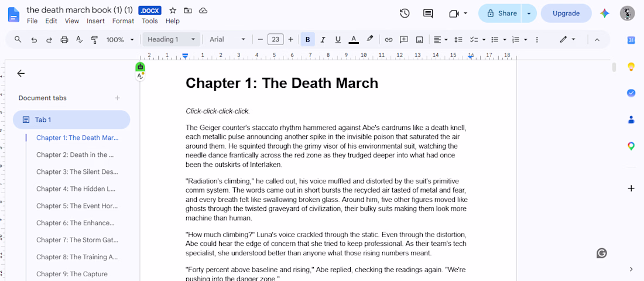644x281 pixels.
Task: Open the Arial font dropdown
Action: pyautogui.click(x=227, y=39)
